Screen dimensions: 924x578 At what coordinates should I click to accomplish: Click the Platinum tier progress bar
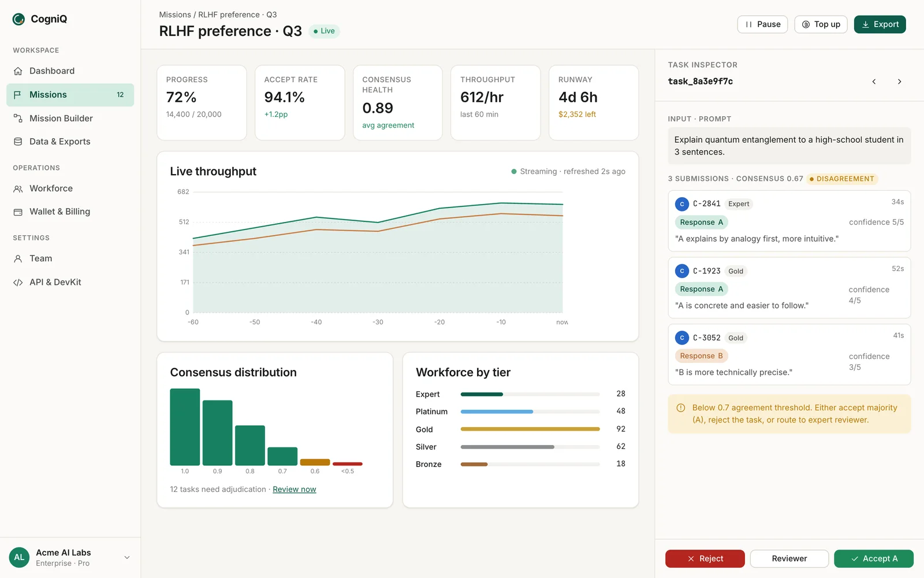[x=530, y=412]
